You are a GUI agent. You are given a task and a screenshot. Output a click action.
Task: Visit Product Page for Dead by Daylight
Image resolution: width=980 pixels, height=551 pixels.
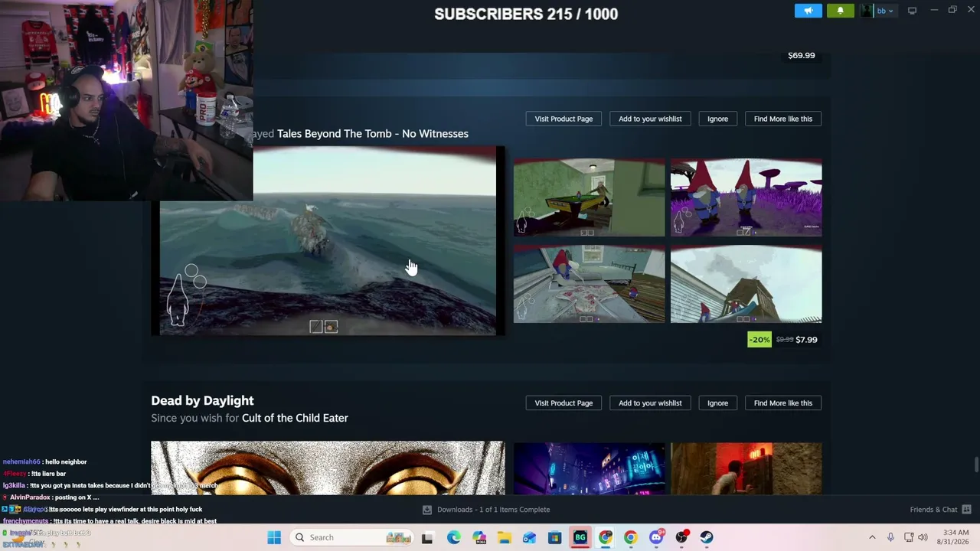[x=563, y=403]
